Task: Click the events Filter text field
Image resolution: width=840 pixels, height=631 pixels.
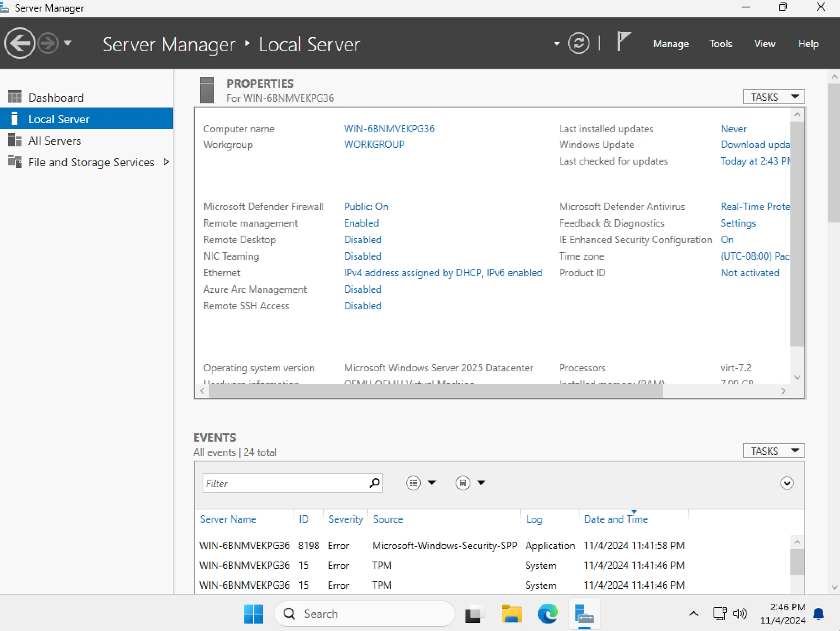Action: (x=285, y=483)
